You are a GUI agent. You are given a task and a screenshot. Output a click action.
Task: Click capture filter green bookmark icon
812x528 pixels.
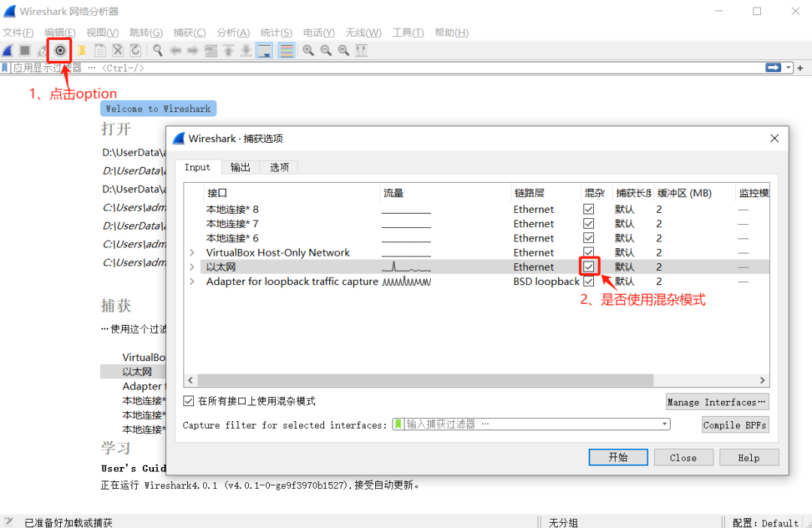[x=398, y=424]
